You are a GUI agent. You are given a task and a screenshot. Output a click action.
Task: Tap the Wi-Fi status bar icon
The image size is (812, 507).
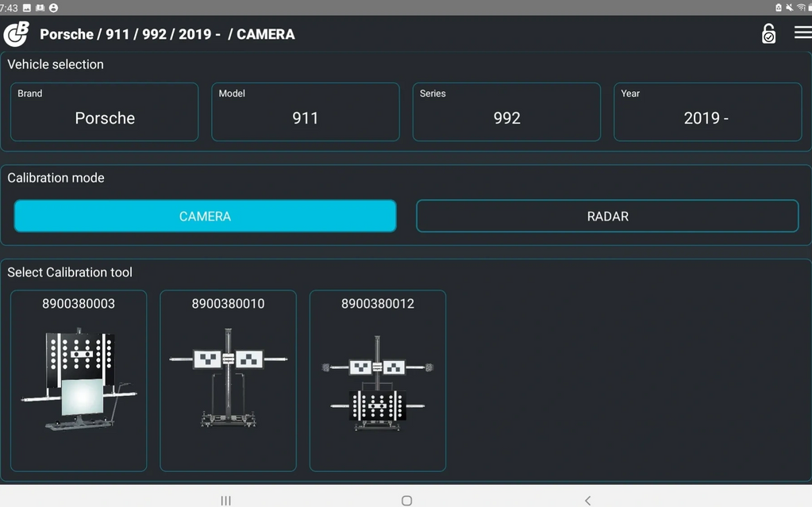[x=801, y=7]
